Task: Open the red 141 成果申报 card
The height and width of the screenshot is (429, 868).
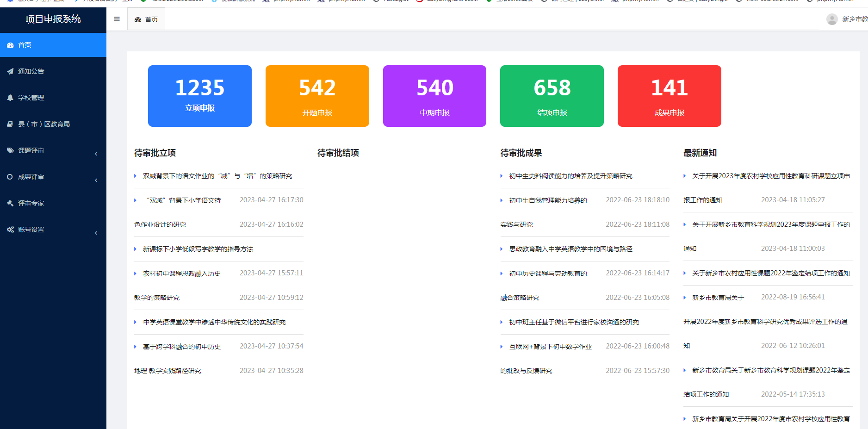Action: tap(670, 96)
